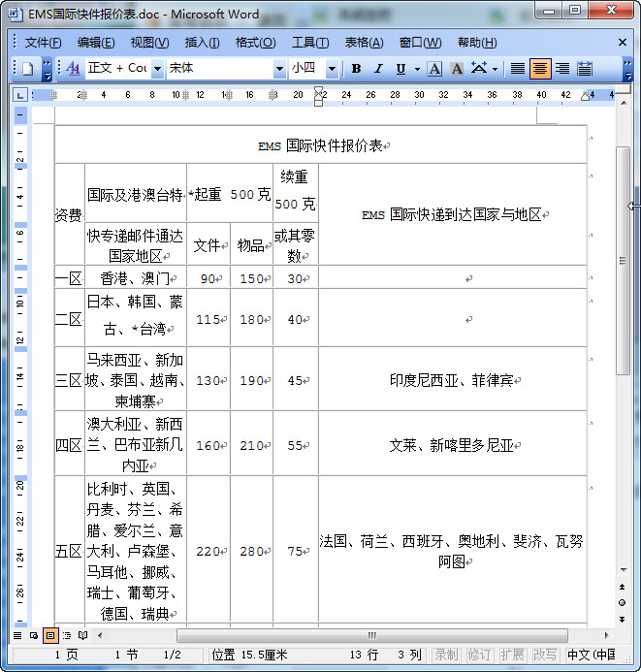The image size is (641, 672).
Task: Open the 工具(T) menu
Action: click(310, 43)
